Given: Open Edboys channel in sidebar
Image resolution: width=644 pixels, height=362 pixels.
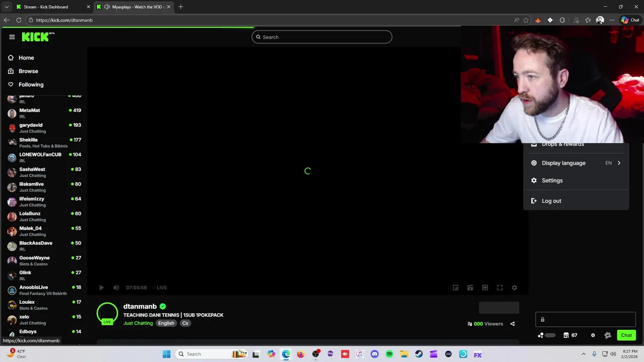Looking at the screenshot, I should coord(44,333).
